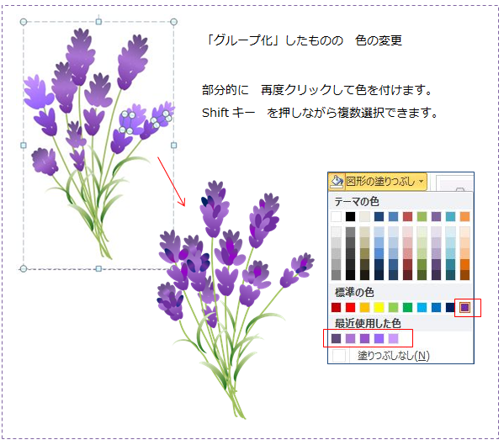Pick orange in theme colors top row
Viewport: 504px width, 445px height.
click(x=464, y=216)
